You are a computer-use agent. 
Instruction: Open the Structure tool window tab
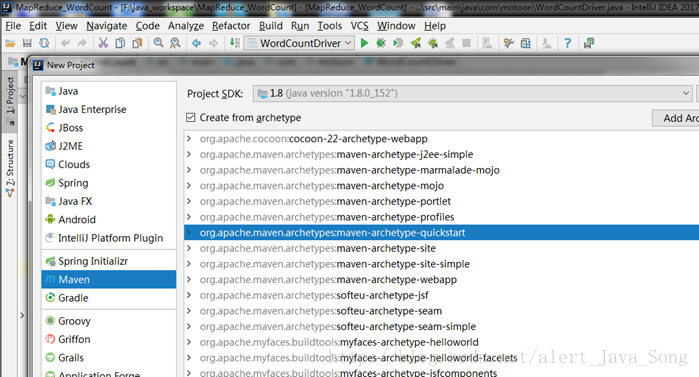10,168
